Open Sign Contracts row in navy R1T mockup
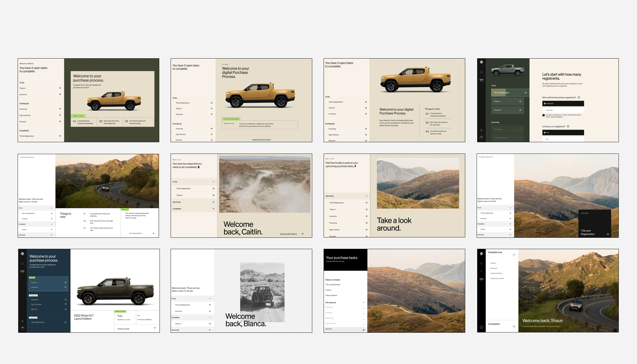This screenshot has width=637, height=364. click(x=48, y=304)
